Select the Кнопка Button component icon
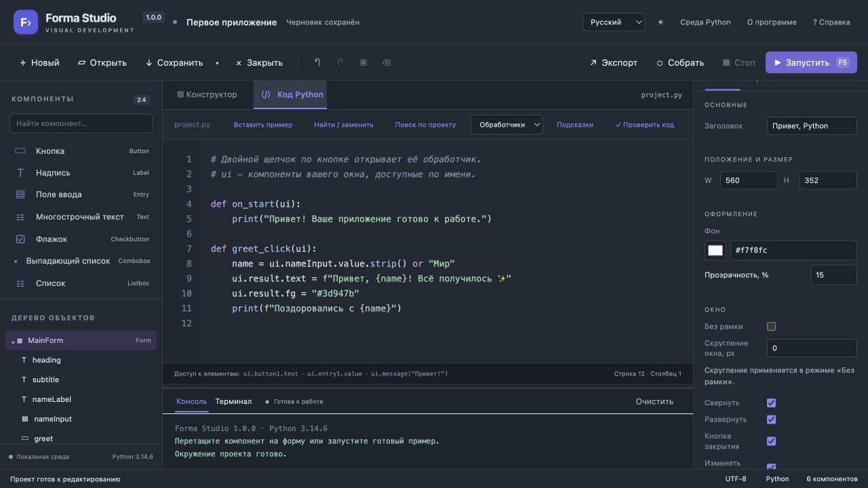The height and width of the screenshot is (488, 868). (20, 151)
